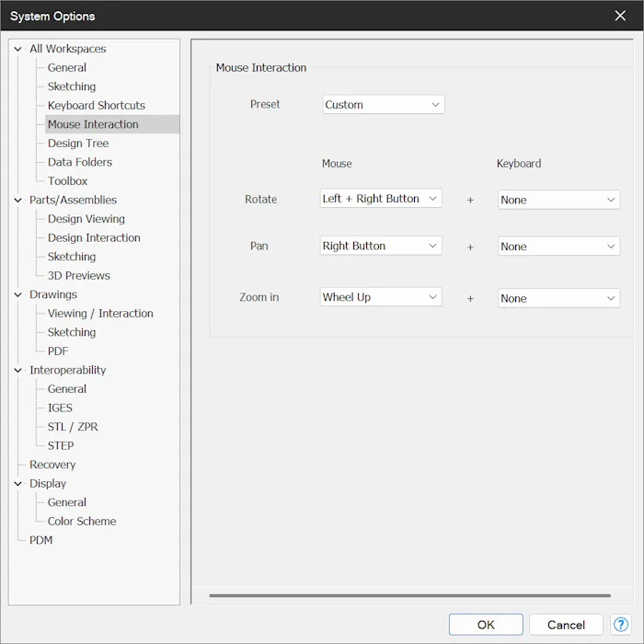Select Mouse Interaction in the tree
This screenshot has width=644, height=644.
pyautogui.click(x=112, y=124)
